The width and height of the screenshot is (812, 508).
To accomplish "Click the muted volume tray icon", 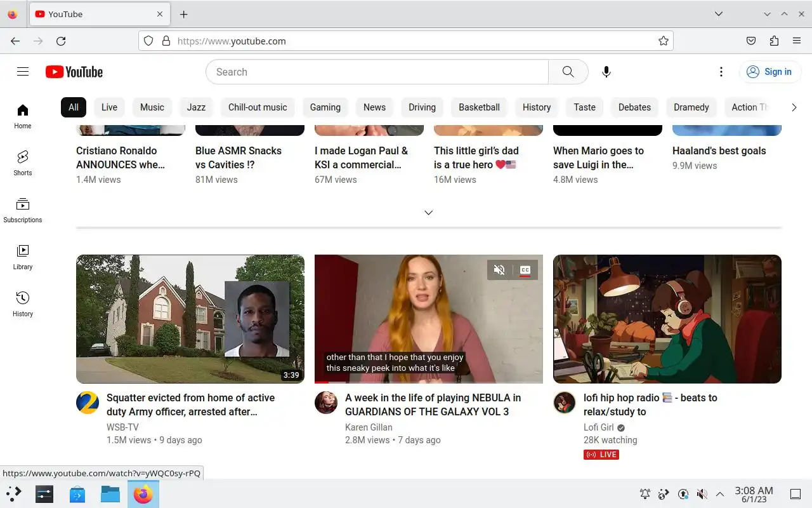I will [x=702, y=494].
